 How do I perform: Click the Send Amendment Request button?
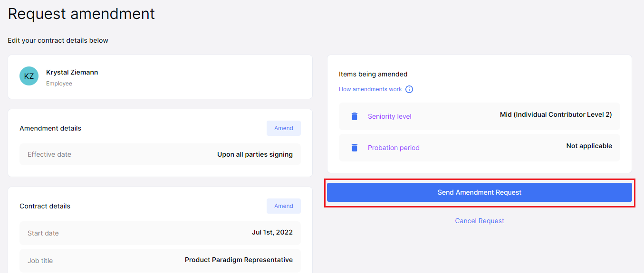(480, 192)
